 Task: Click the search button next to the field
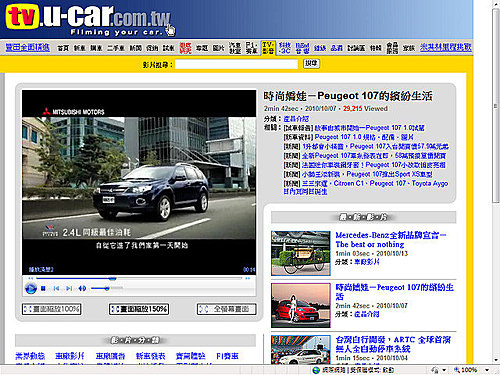coord(311,63)
